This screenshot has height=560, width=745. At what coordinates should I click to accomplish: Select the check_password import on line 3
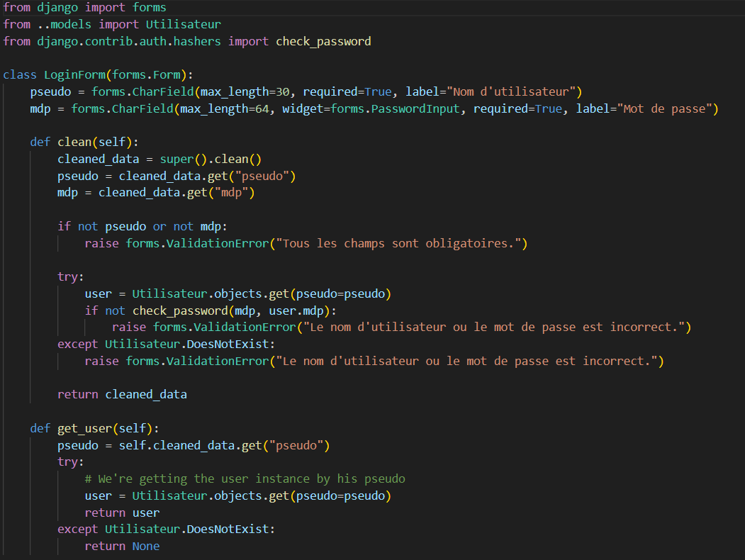pos(323,41)
